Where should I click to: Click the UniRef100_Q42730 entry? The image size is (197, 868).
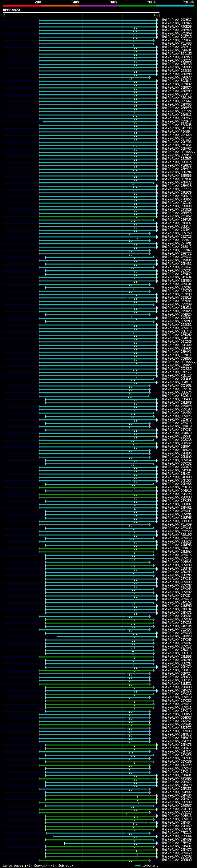point(177,128)
